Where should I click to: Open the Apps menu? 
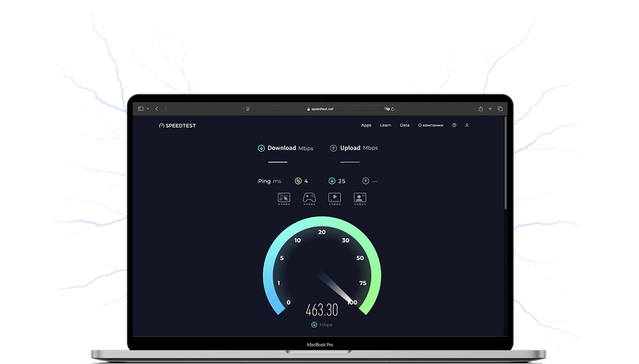366,125
